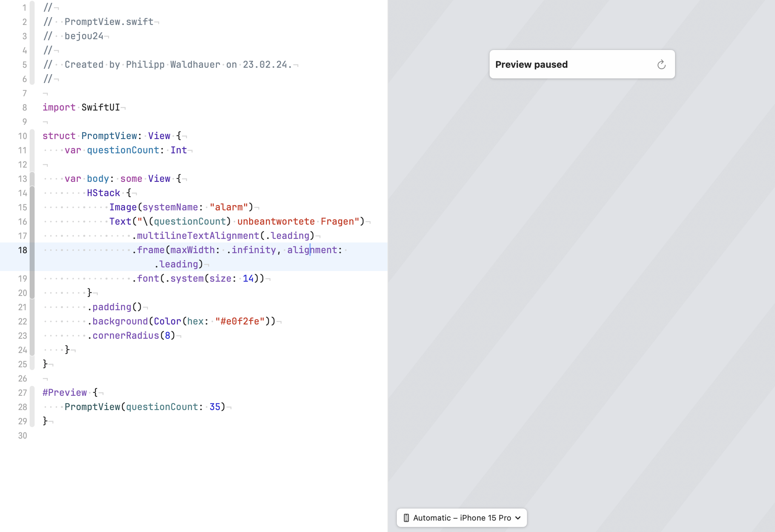Place cursor in the "alarm" system image name
This screenshot has height=532, width=775.
pos(229,207)
